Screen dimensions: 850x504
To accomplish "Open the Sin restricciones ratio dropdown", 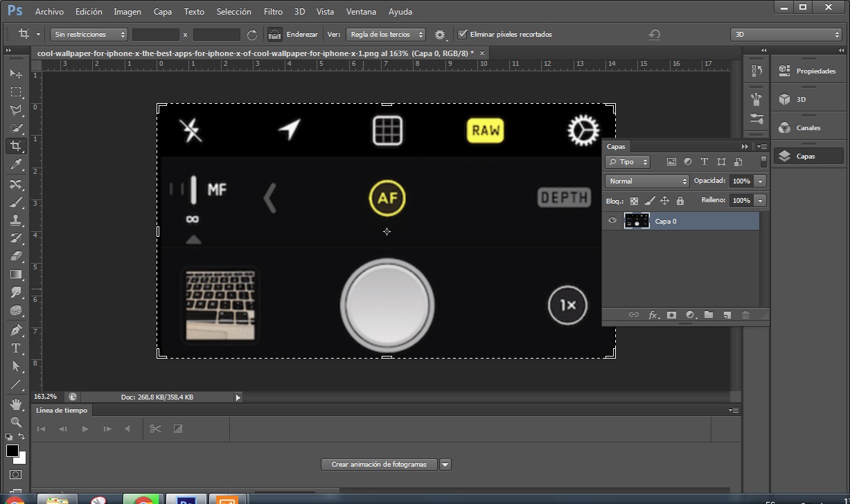I will pos(89,34).
